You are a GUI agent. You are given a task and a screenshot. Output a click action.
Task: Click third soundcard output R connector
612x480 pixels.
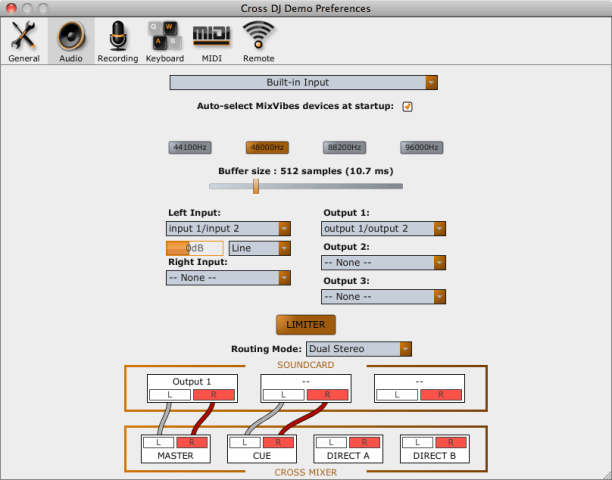[x=441, y=395]
